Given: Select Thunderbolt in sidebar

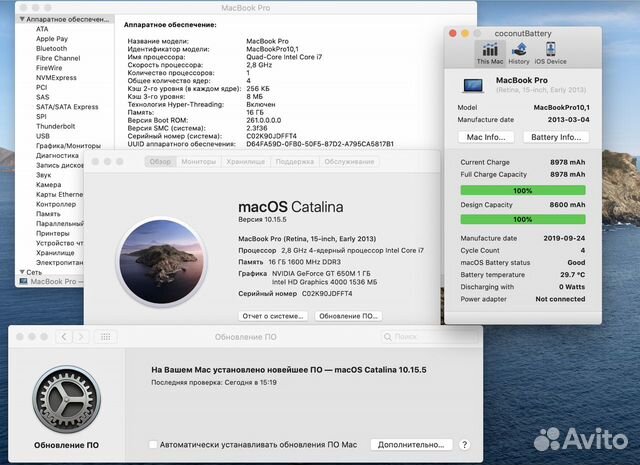Looking at the screenshot, I should [x=56, y=126].
